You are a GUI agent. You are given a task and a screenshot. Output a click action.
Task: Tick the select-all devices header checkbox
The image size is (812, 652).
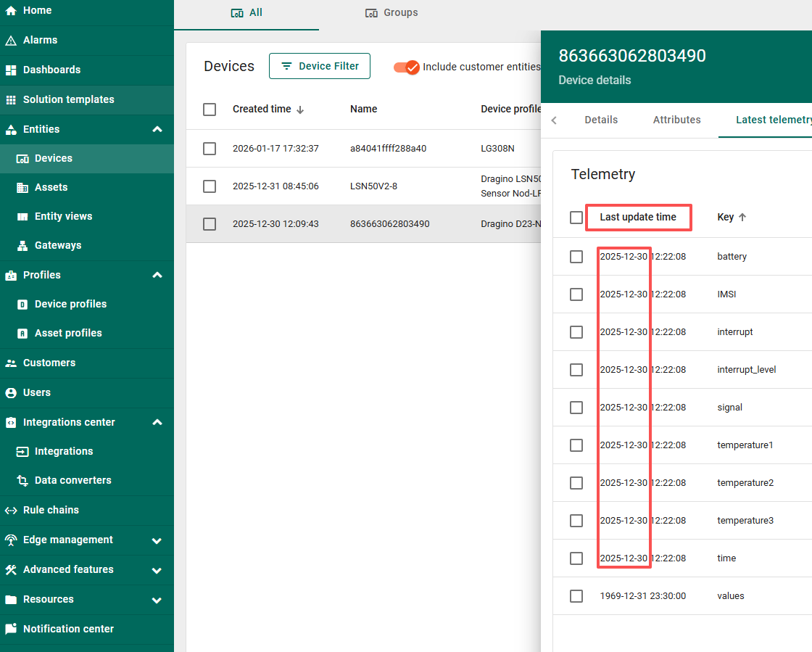(210, 110)
